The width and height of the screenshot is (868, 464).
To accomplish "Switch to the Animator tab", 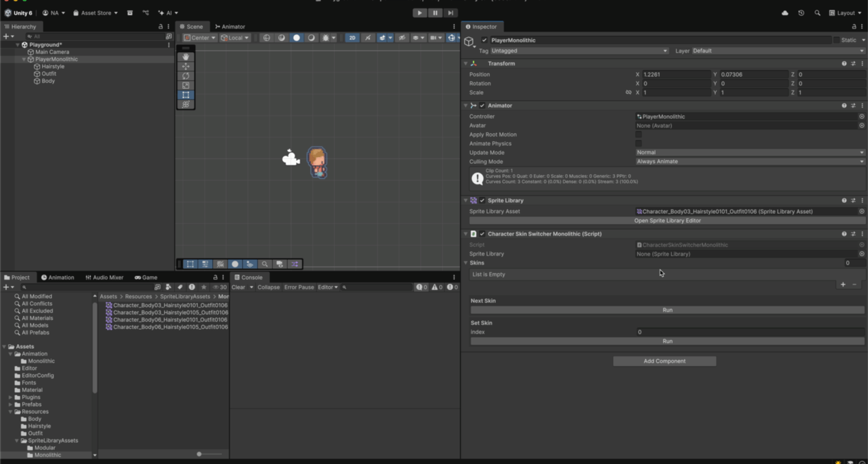I will [x=230, y=27].
